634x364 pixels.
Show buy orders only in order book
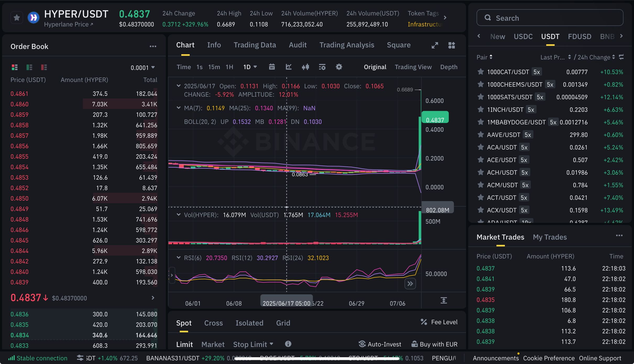pos(29,68)
